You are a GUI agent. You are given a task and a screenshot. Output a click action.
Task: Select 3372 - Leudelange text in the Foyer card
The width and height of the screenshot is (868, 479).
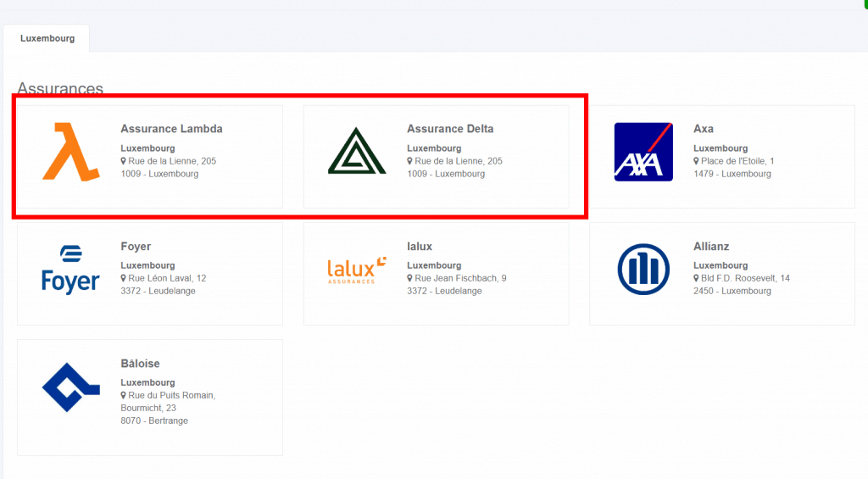[x=158, y=291]
